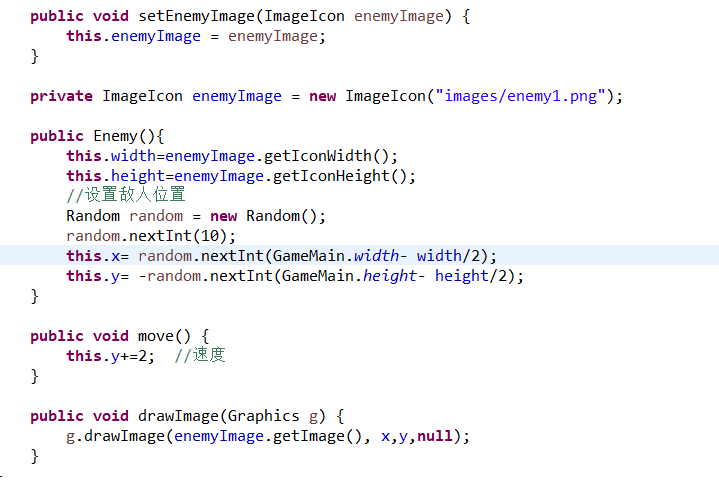
Task: Click getIconHeight() call
Action: click(340, 176)
